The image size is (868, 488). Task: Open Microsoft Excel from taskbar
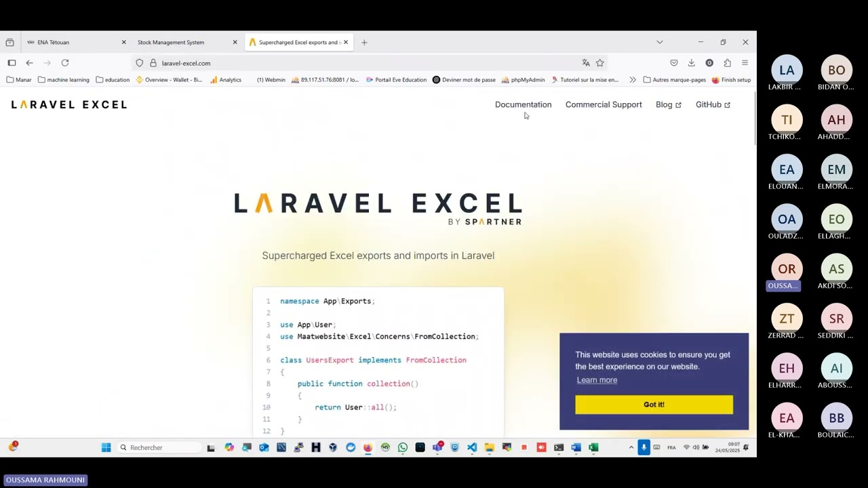tap(593, 447)
